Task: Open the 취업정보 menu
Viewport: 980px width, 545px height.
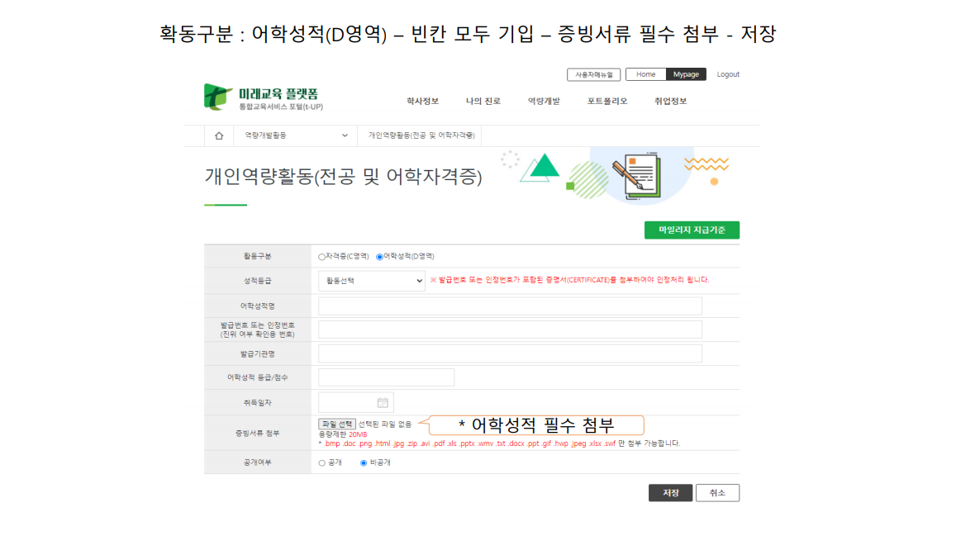Action: click(x=670, y=102)
